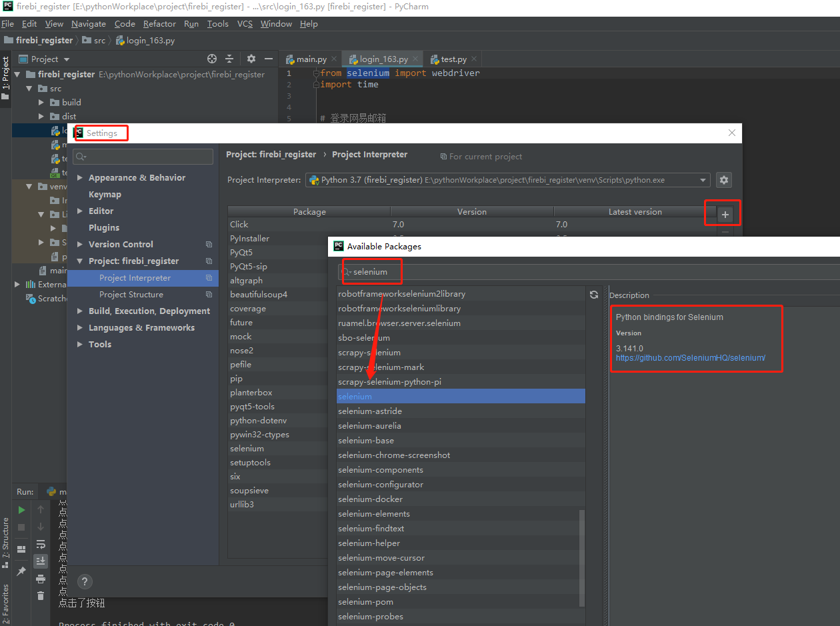Switch to the test.py editor tab

click(453, 59)
